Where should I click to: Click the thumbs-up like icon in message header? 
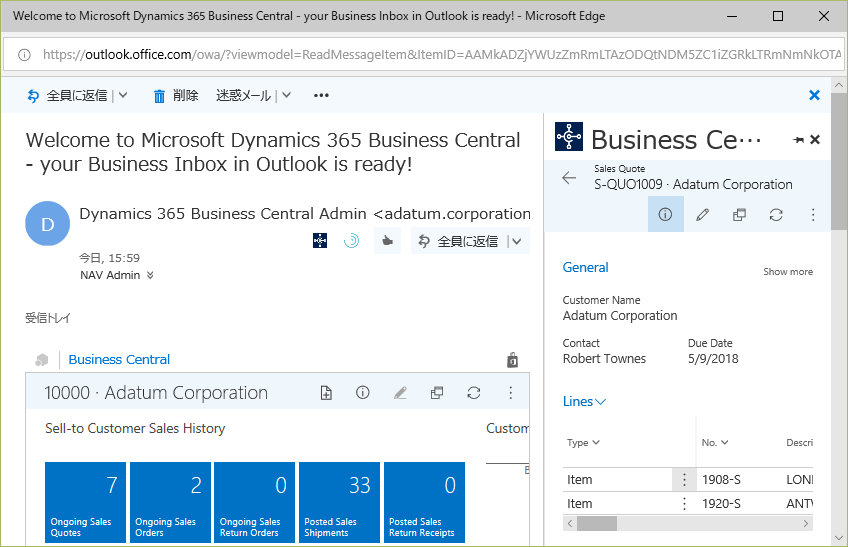click(388, 241)
